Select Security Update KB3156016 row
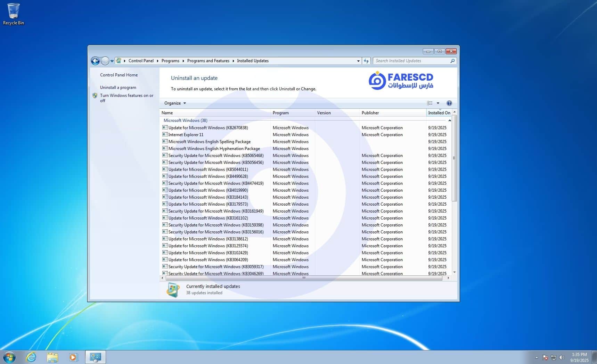The height and width of the screenshot is (364, 597). point(306,232)
